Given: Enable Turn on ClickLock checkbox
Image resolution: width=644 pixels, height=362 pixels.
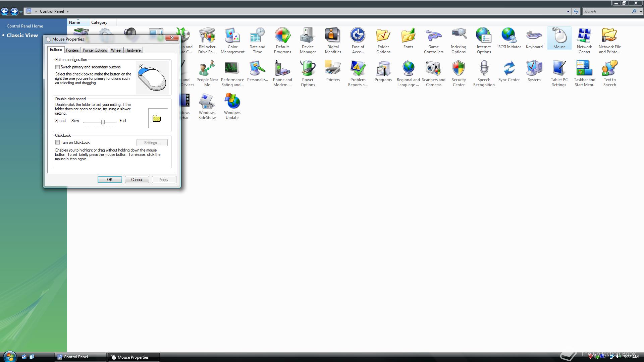Looking at the screenshot, I should 58,142.
